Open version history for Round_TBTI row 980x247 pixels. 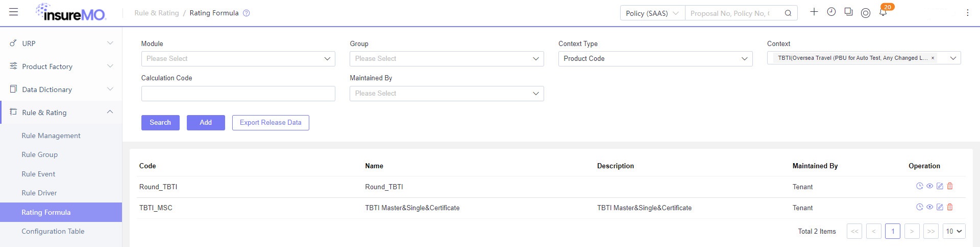[x=920, y=186]
